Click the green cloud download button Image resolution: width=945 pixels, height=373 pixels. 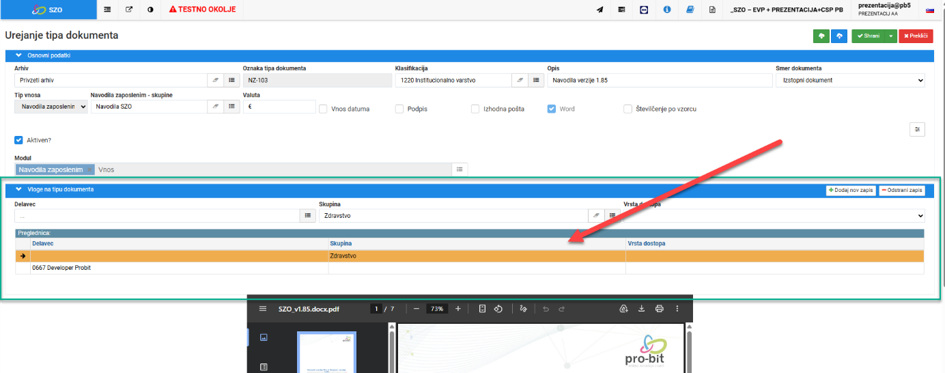tap(821, 36)
